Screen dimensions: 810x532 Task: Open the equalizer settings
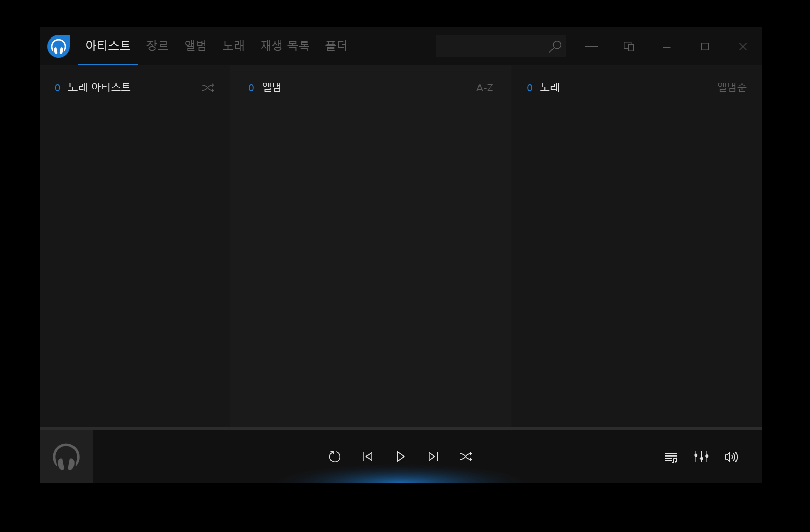point(701,457)
